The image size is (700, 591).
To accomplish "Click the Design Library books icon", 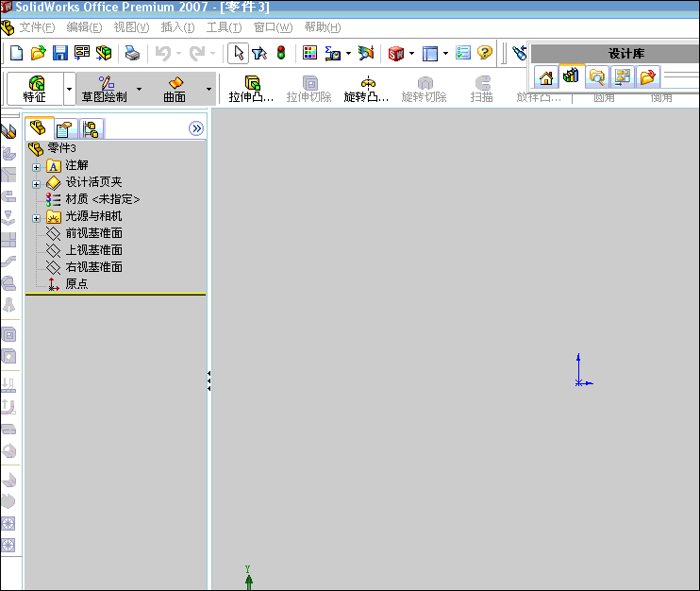I will pyautogui.click(x=571, y=76).
